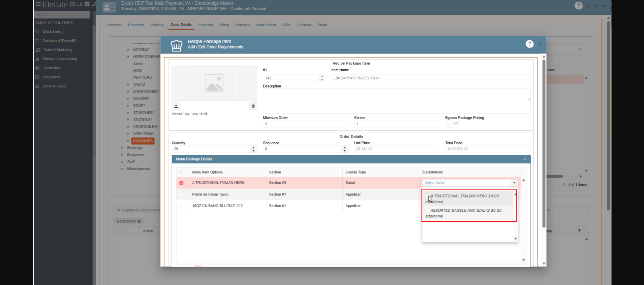Click the upload image icon

(176, 106)
